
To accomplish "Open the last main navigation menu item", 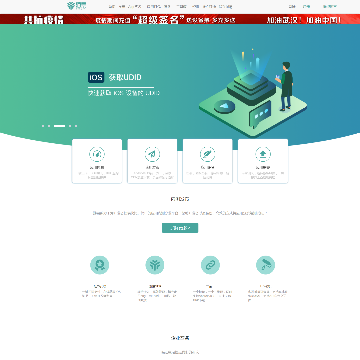I will pos(226,6).
